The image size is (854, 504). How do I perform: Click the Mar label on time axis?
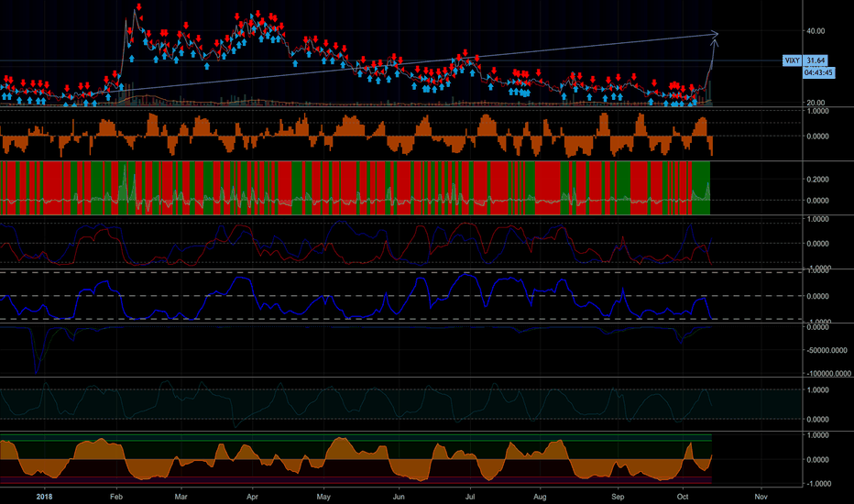(181, 497)
